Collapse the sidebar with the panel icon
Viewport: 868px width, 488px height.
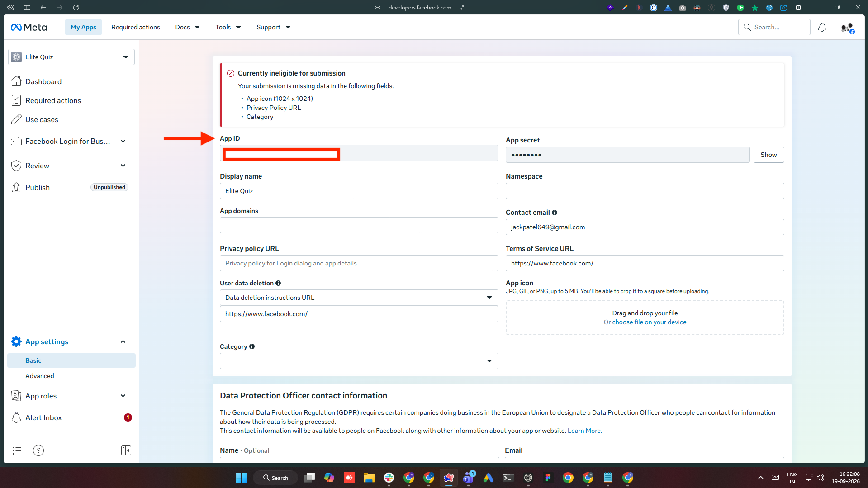click(x=126, y=450)
